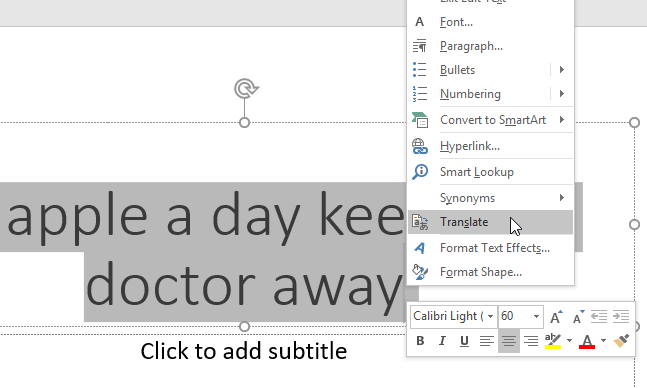647x388 pixels.
Task: Expand the Numbering submenu arrow
Action: 562,94
